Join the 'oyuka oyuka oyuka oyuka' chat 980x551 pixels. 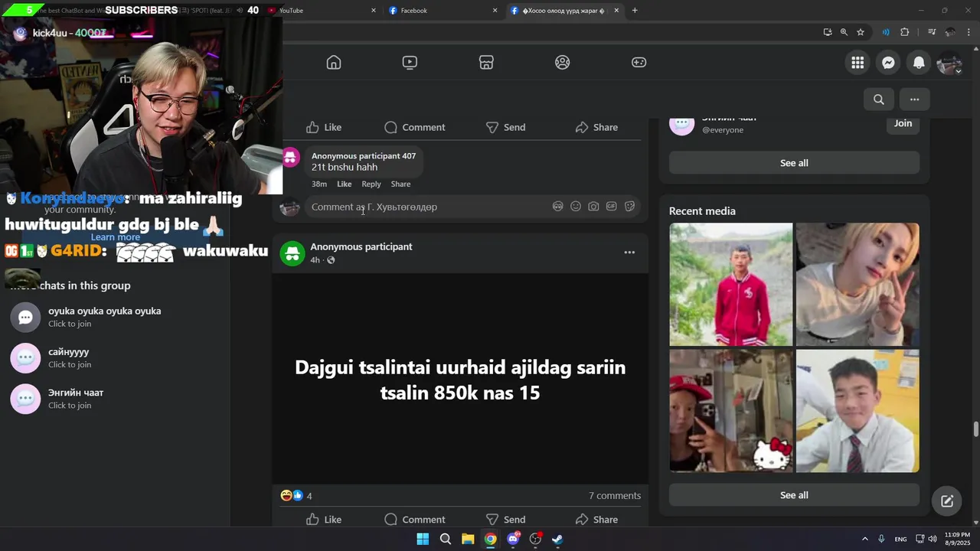tap(115, 317)
